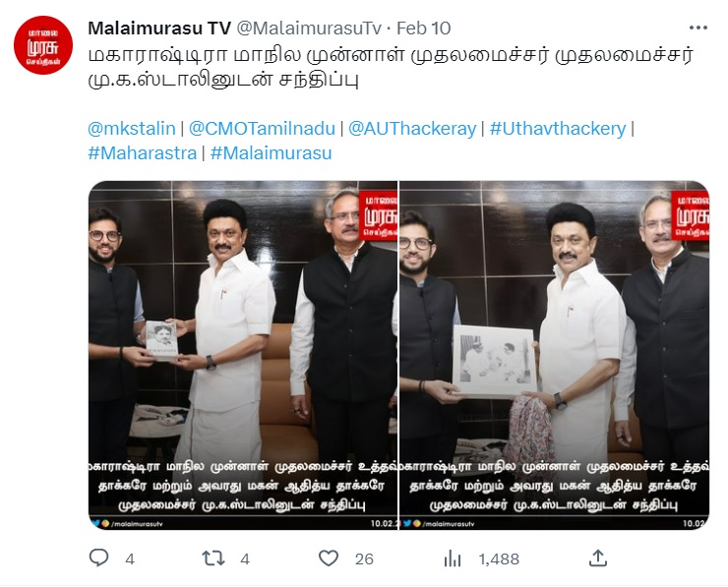
Task: Open the #Malaimurasu hashtag
Action: coord(272,152)
